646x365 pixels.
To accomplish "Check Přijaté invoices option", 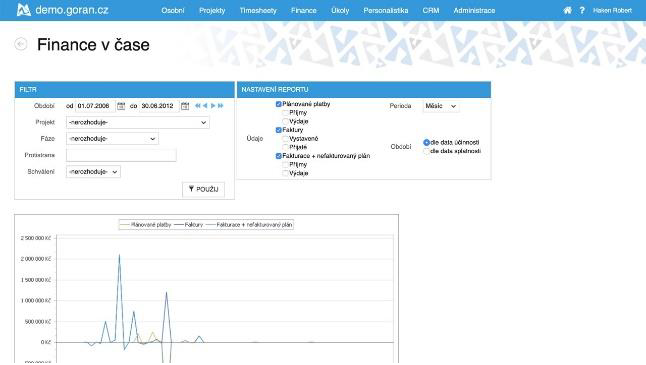I will coord(285,147).
